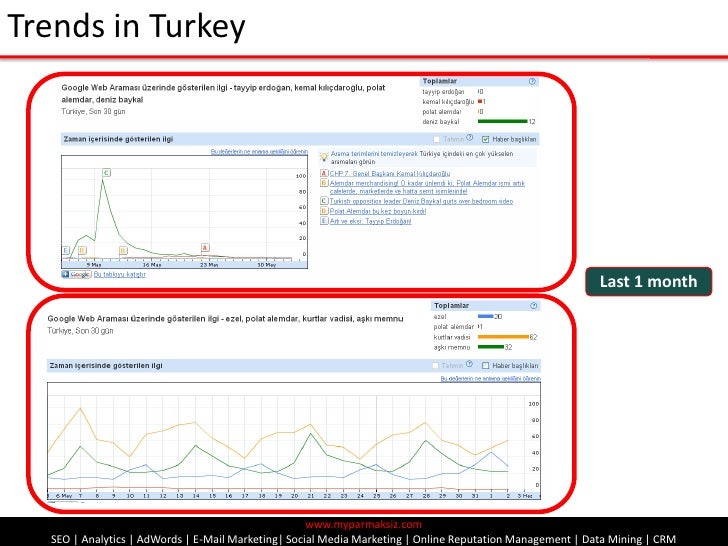This screenshot has height=546, width=728.
Task: Click 'Türkiye, Son 30 gün' under bottom title
Action: (80, 331)
